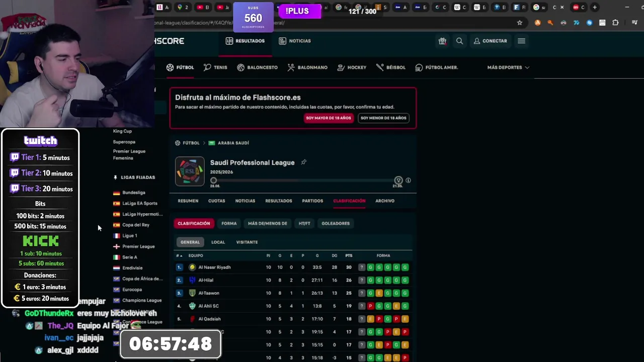Select the Baloncesto sport tab
The image size is (644, 362).
point(257,67)
